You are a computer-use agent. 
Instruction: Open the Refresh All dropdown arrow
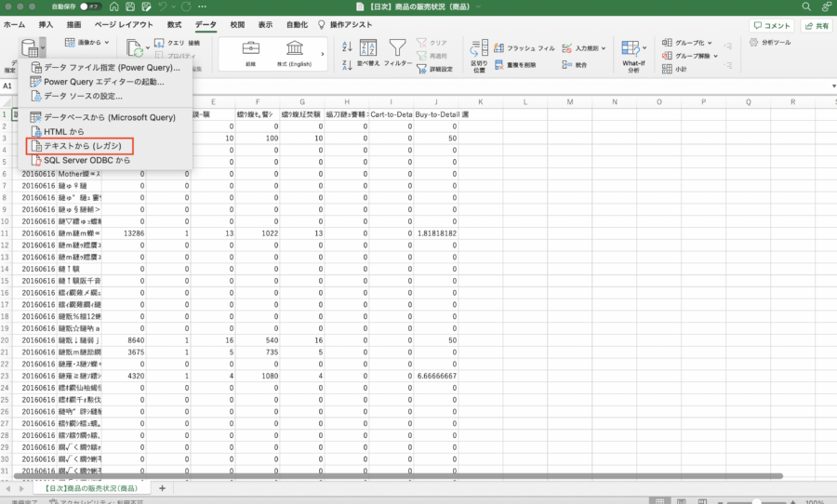(148, 47)
